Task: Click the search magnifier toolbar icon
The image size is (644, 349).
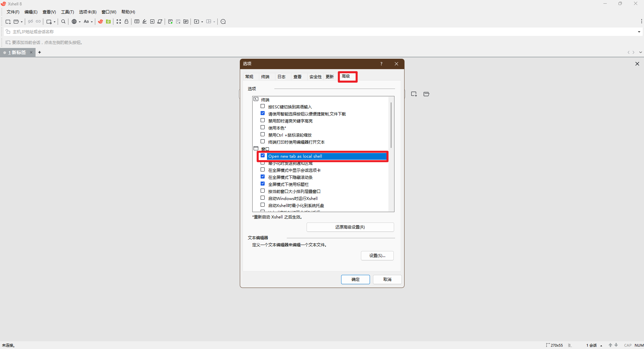Action: (63, 22)
